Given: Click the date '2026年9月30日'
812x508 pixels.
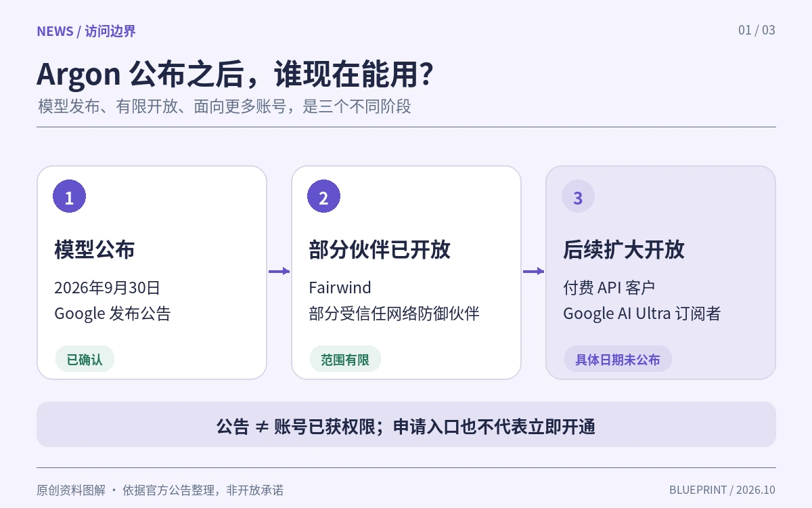Looking at the screenshot, I should pyautogui.click(x=107, y=287).
